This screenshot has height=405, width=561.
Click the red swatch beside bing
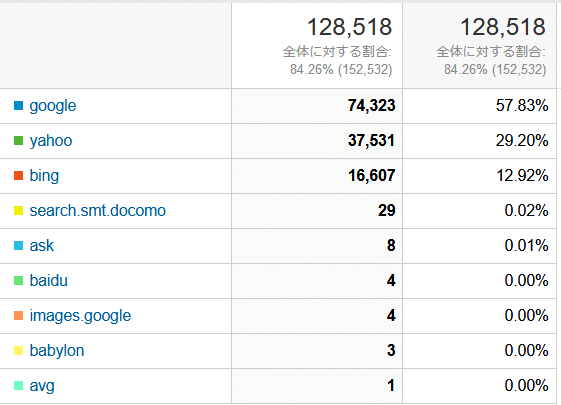coord(18,176)
